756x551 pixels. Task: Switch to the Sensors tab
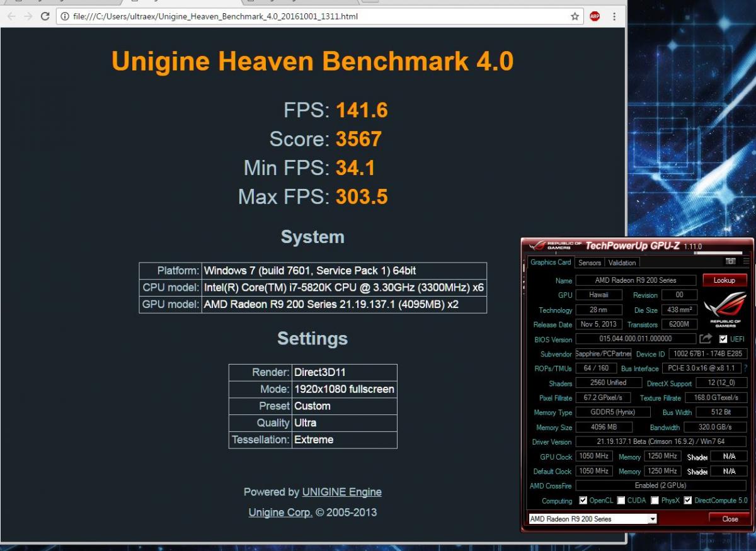pyautogui.click(x=590, y=263)
